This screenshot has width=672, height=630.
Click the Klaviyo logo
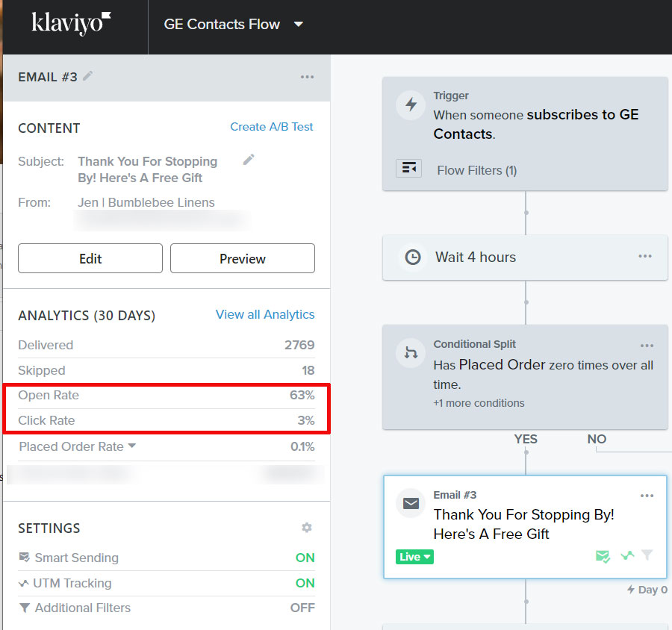pos(72,23)
